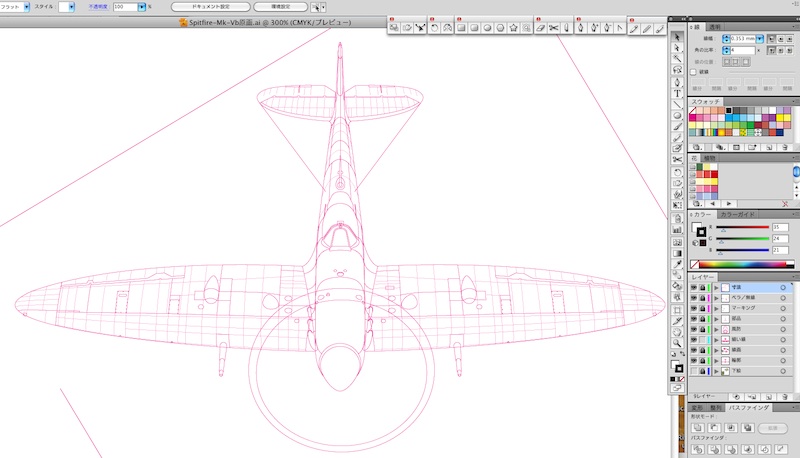
Task: Enable the 破線 dashed line checkbox
Action: point(693,72)
